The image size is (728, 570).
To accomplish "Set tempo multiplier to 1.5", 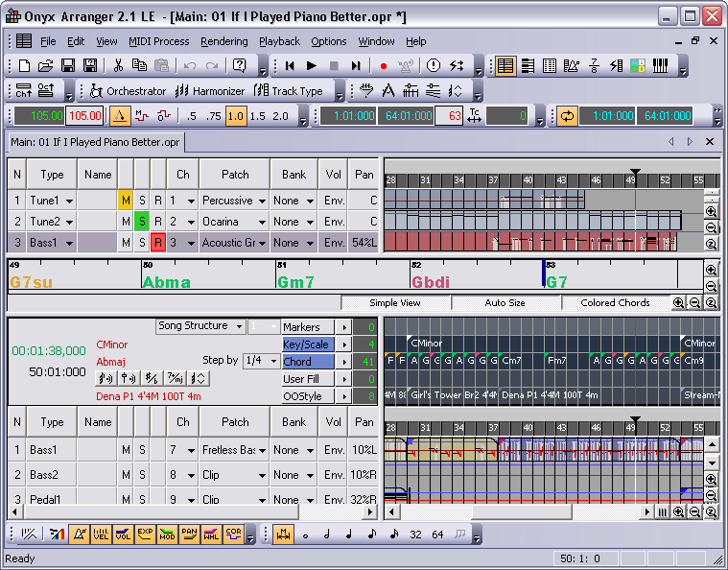I will tap(258, 116).
